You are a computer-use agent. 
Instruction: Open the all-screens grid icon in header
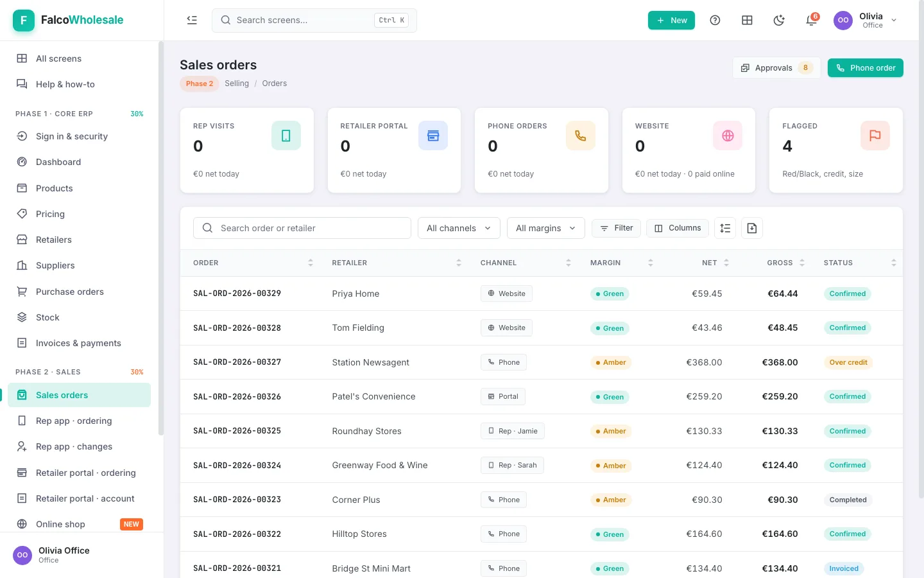click(x=747, y=21)
